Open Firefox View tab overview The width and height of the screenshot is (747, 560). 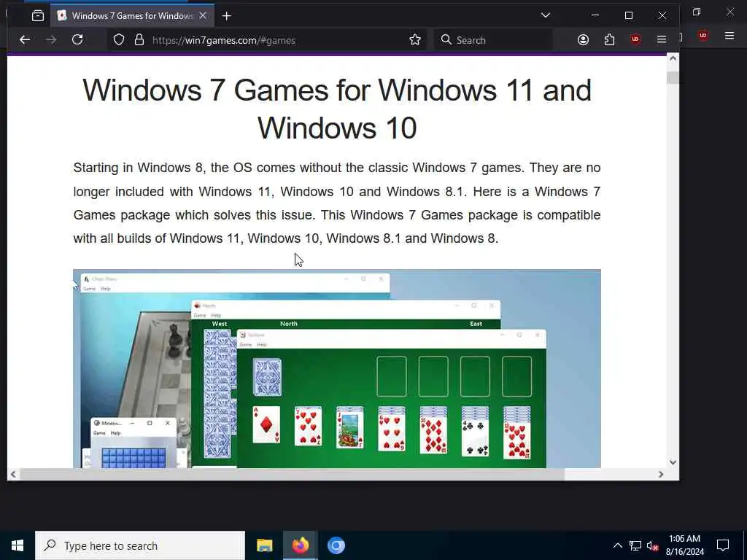click(x=38, y=16)
